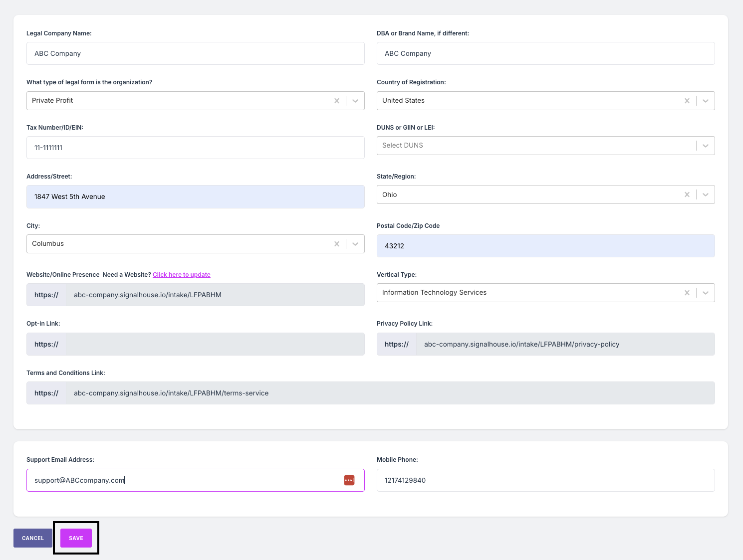Viewport: 743px width, 560px height.
Task: Open the Country of Registration dropdown
Action: (x=706, y=101)
